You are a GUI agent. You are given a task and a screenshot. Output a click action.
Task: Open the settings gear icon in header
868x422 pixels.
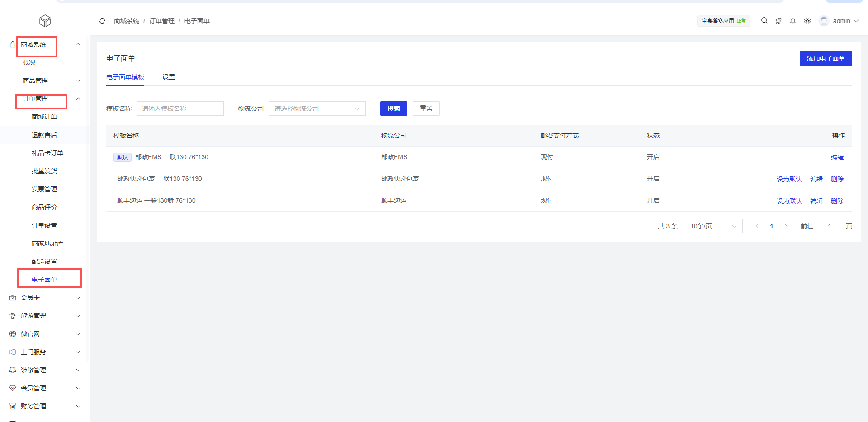807,21
